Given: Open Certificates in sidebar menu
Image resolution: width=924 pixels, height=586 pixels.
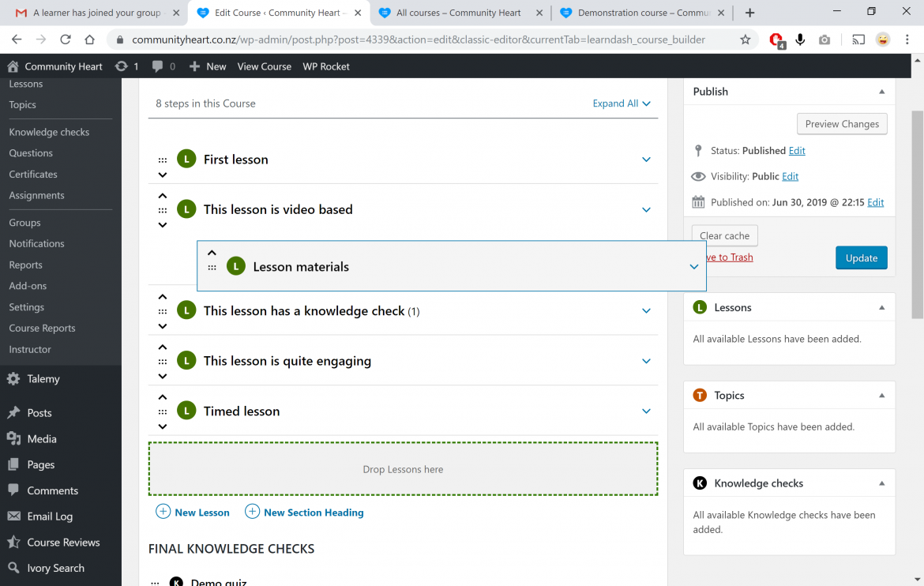Looking at the screenshot, I should tap(33, 174).
